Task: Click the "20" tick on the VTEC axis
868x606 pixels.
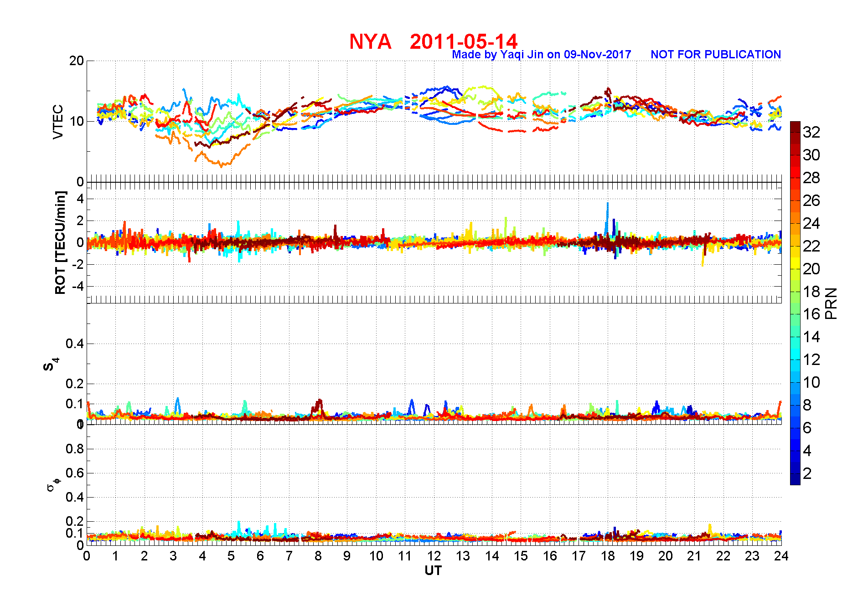Action: point(77,61)
